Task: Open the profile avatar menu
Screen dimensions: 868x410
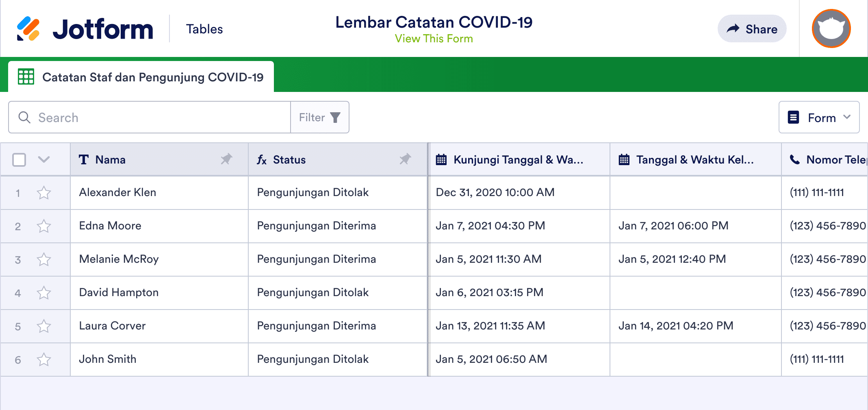Action: click(x=831, y=28)
